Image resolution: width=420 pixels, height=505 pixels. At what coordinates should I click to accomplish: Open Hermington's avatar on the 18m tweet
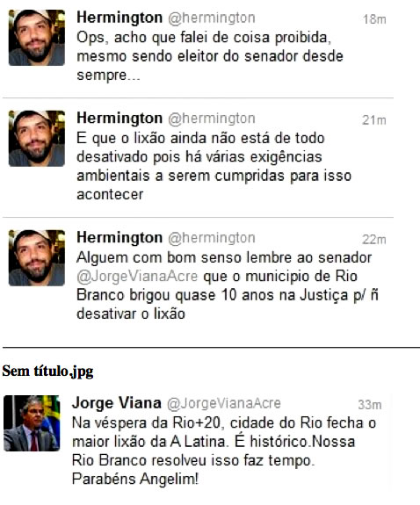37,38
